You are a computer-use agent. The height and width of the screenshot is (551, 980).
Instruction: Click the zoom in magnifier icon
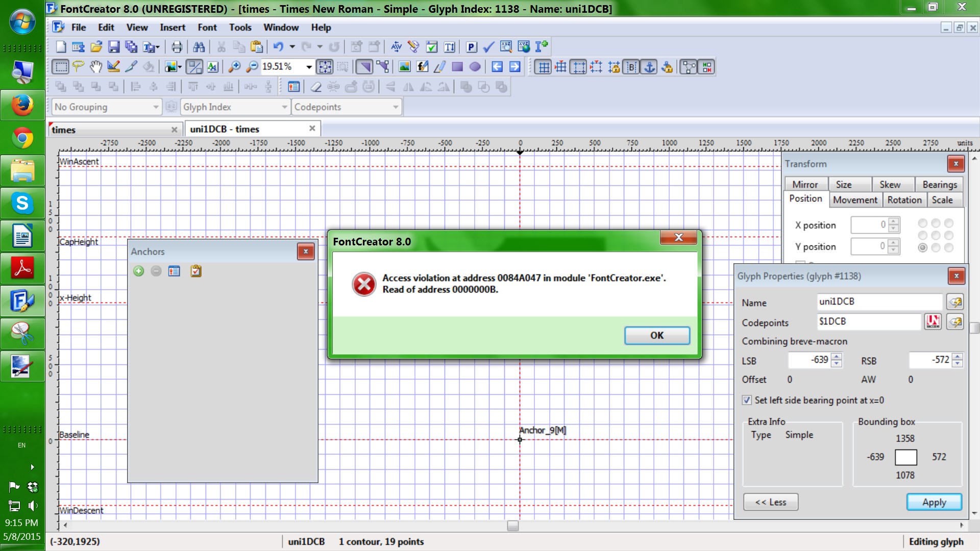click(234, 67)
